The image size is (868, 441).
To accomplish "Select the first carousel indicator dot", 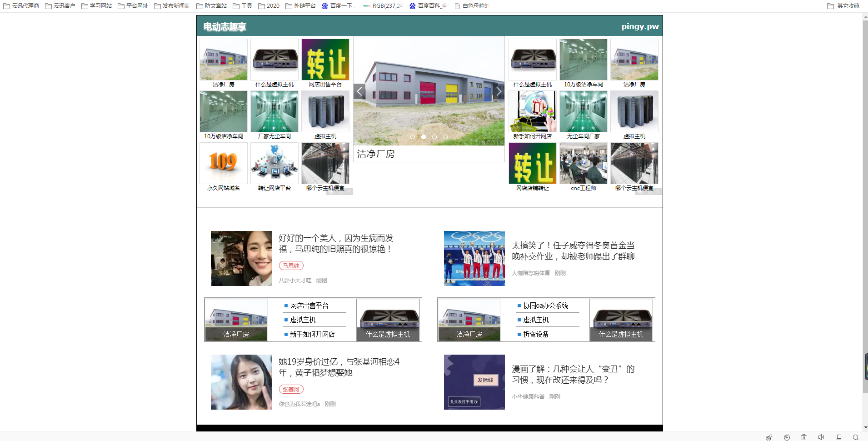I will click(413, 137).
